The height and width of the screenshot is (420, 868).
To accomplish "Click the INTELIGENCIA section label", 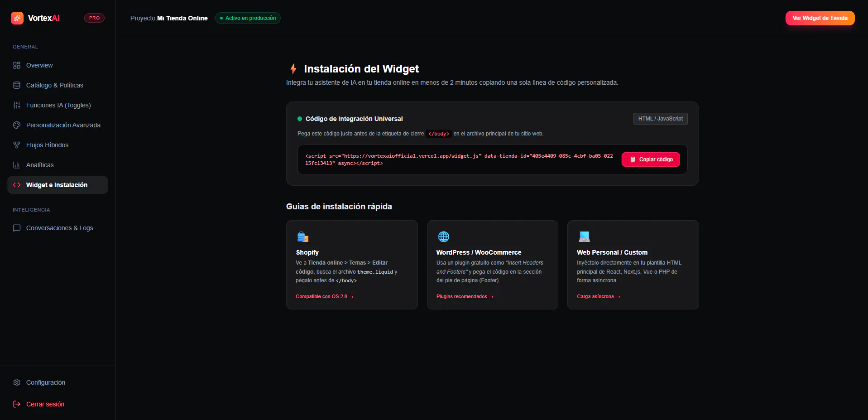I will pyautogui.click(x=31, y=210).
